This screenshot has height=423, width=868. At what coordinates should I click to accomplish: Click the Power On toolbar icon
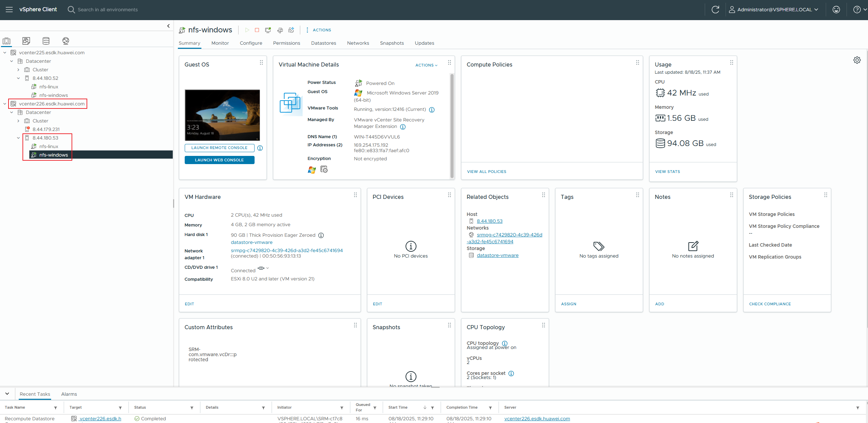(x=247, y=30)
